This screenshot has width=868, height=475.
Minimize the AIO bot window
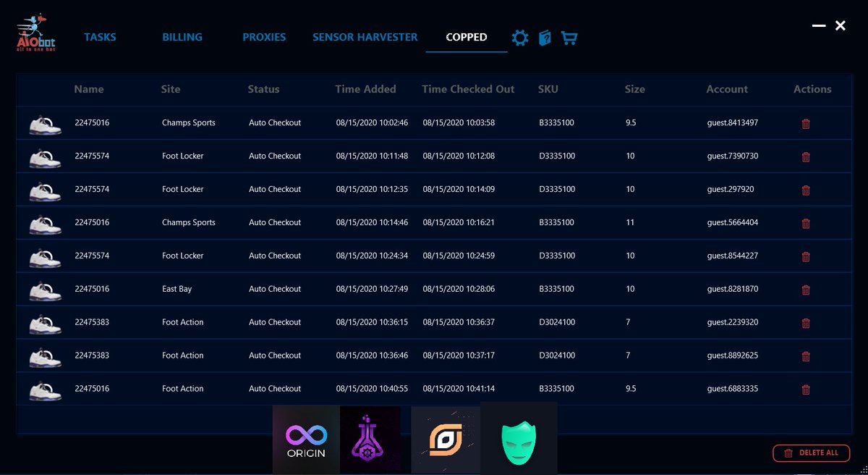[x=819, y=25]
